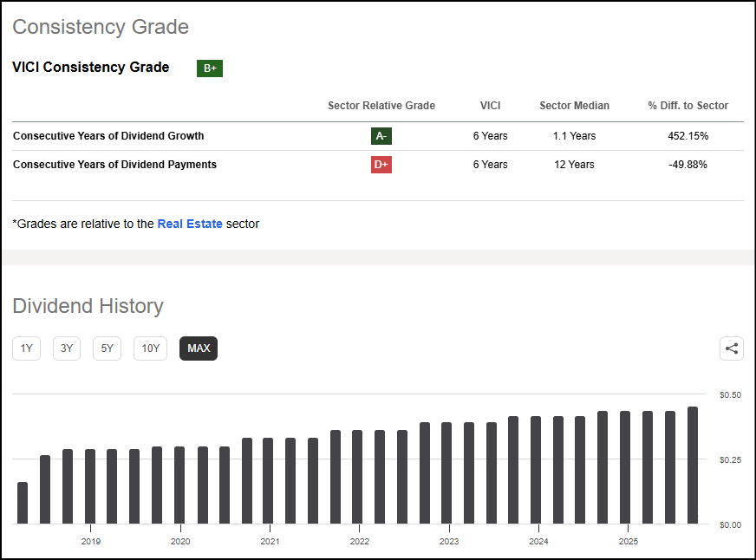Click the B+ consistency grade badge
756x560 pixels.
210,68
